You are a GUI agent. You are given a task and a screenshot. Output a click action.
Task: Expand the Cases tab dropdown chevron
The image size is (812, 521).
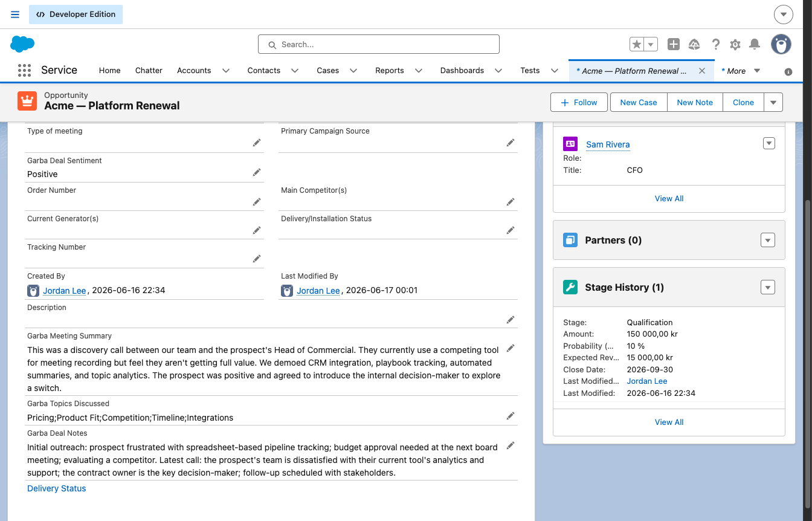pos(353,71)
